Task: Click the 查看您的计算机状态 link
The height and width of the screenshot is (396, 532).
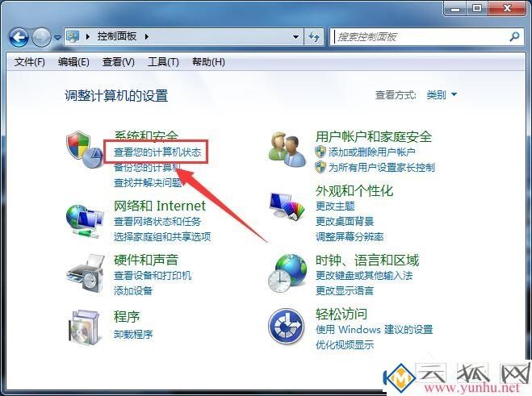Action: point(157,152)
